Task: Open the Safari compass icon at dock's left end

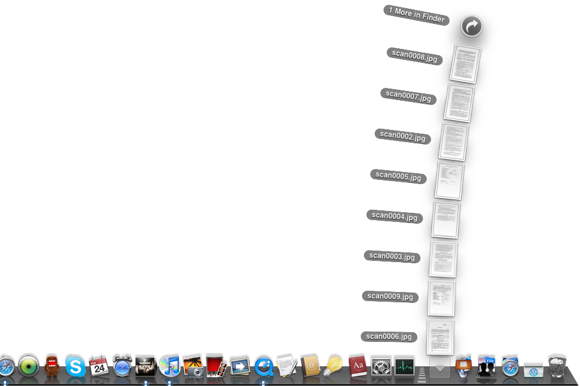Action: pyautogui.click(x=6, y=366)
